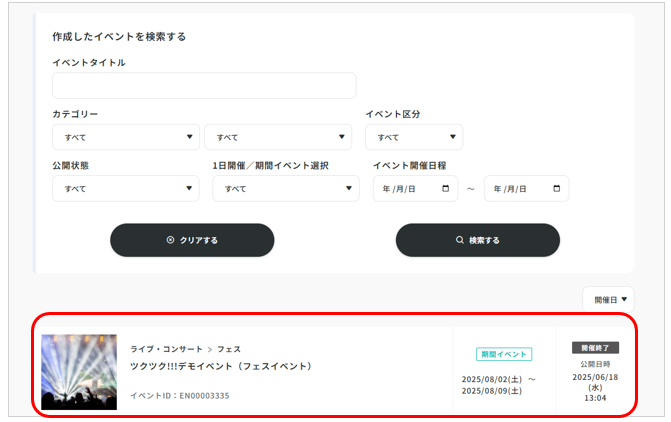The height and width of the screenshot is (422, 671).
Task: Select the concert event thumbnail image
Action: (x=79, y=372)
